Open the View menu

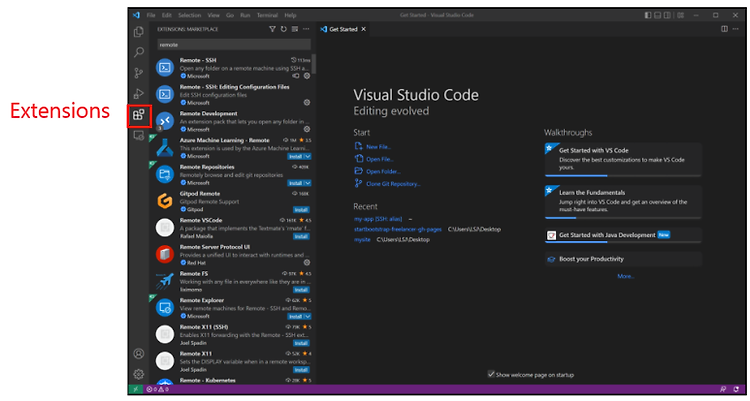pos(213,15)
